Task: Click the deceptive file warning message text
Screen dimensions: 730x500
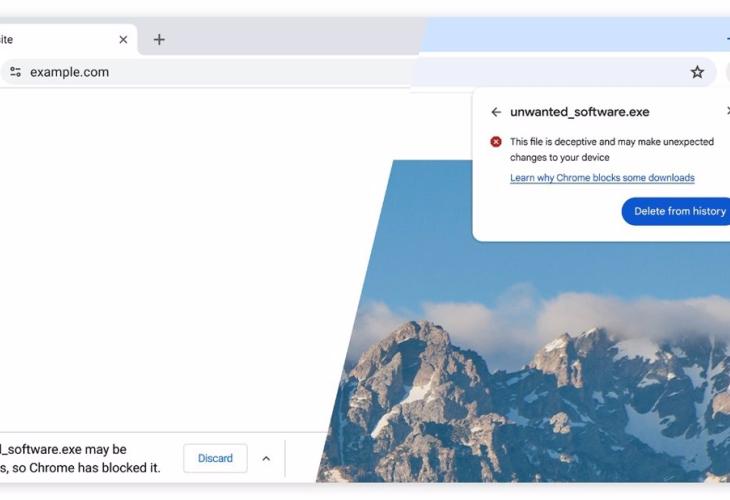Action: [x=612, y=149]
